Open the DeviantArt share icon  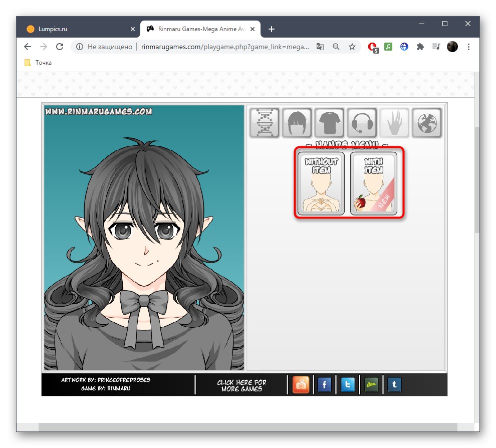(x=371, y=385)
